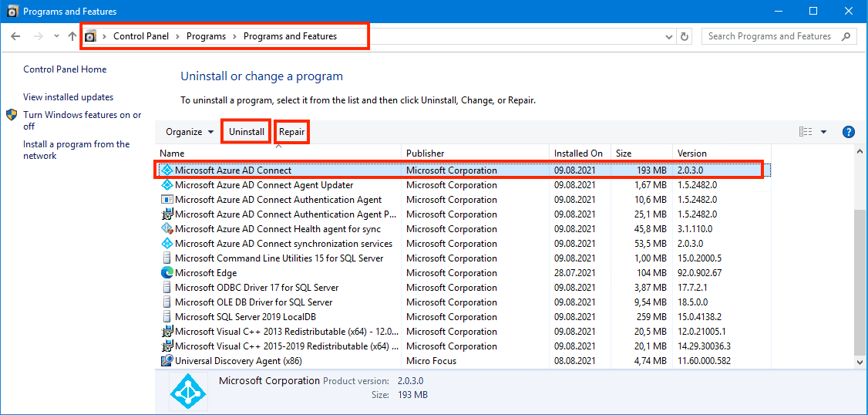The image size is (868, 415).
Task: Click the Visual C++ 2015-2019 Redistributable icon
Action: [167, 346]
